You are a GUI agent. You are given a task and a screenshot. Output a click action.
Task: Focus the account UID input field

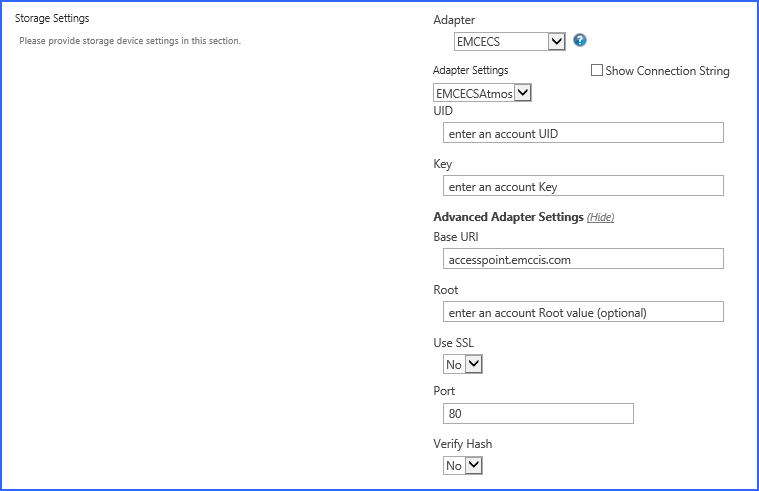(x=582, y=134)
